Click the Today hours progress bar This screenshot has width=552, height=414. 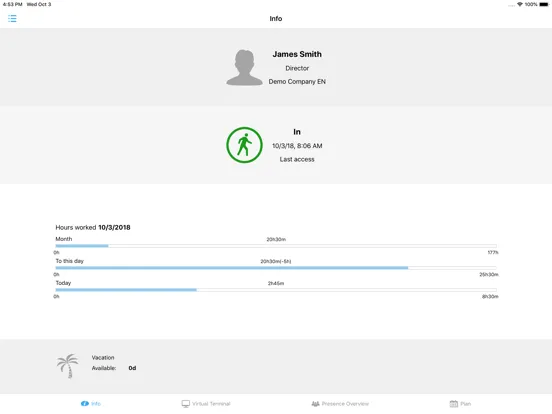tap(276, 290)
